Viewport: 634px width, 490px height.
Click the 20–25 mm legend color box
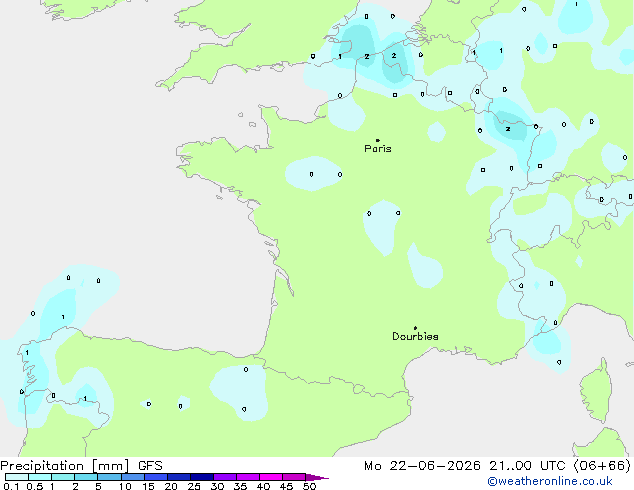coord(179,477)
